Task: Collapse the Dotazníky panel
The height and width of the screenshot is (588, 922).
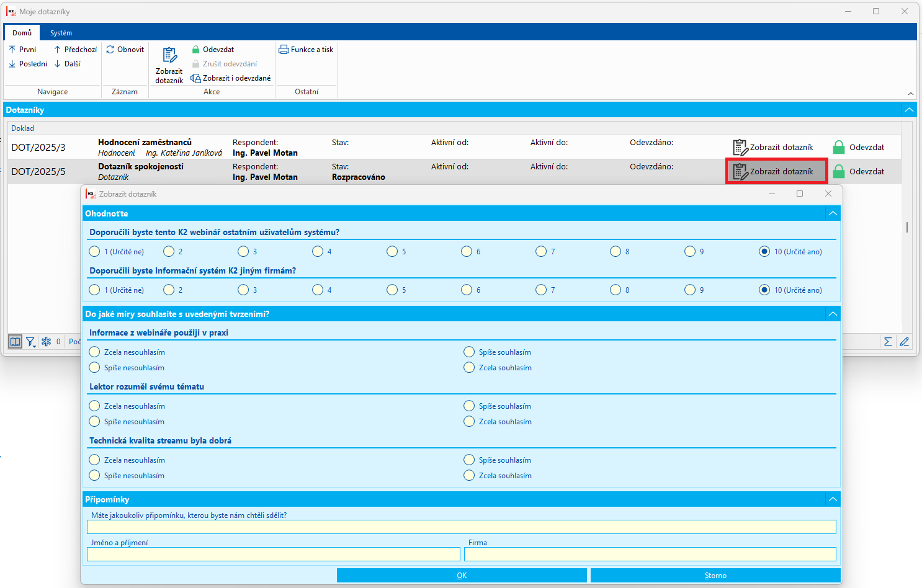Action: (x=909, y=110)
